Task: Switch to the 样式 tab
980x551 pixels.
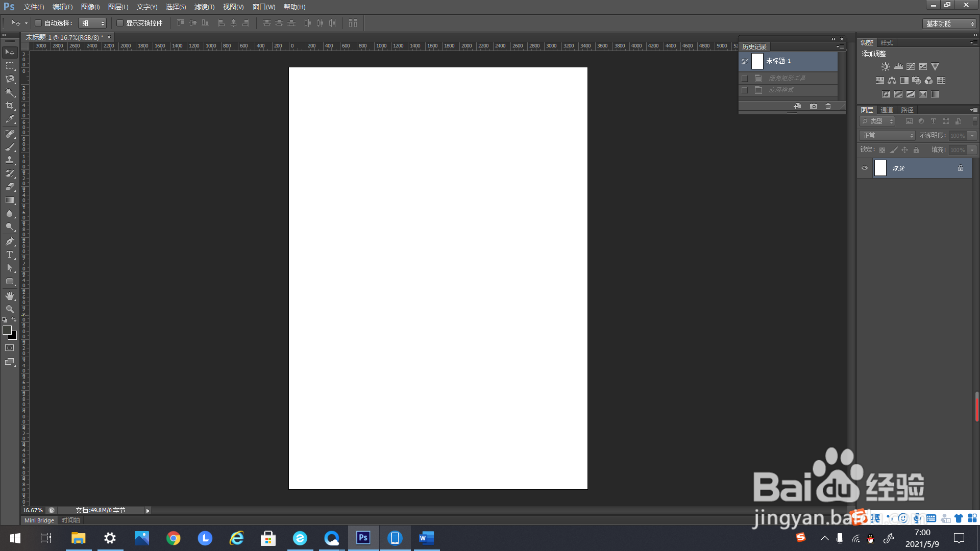Action: tap(887, 43)
